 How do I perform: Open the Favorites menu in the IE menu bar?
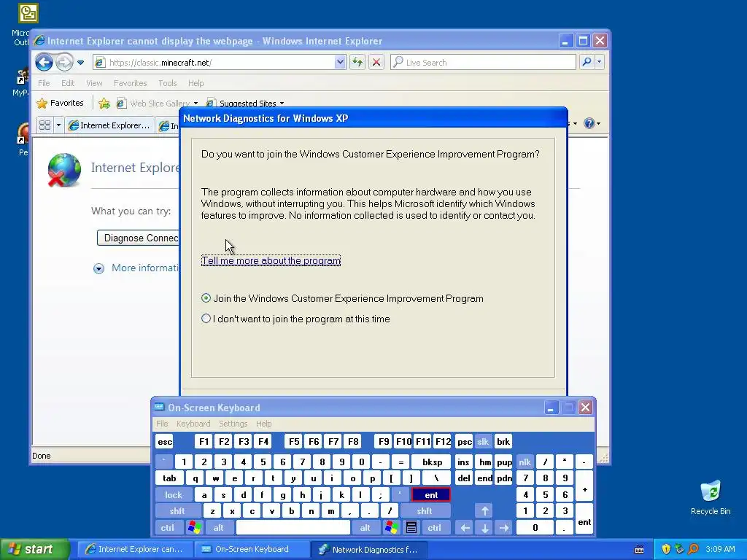(x=130, y=83)
